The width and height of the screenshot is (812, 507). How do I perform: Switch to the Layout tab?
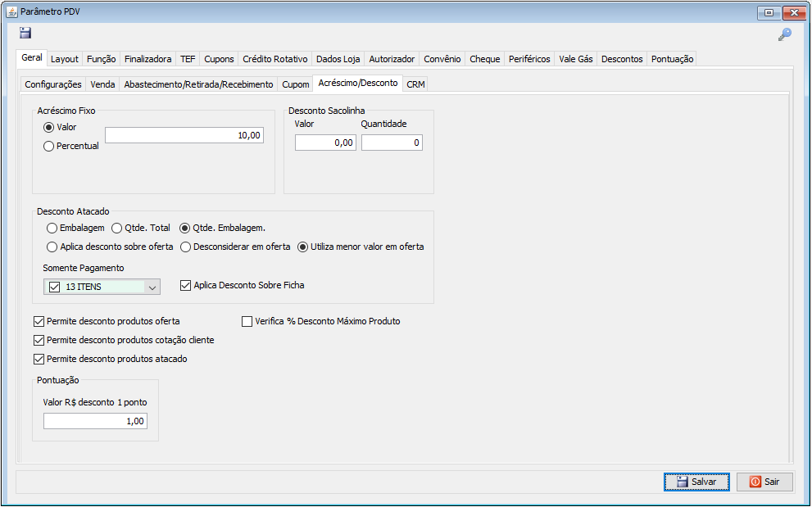click(65, 59)
